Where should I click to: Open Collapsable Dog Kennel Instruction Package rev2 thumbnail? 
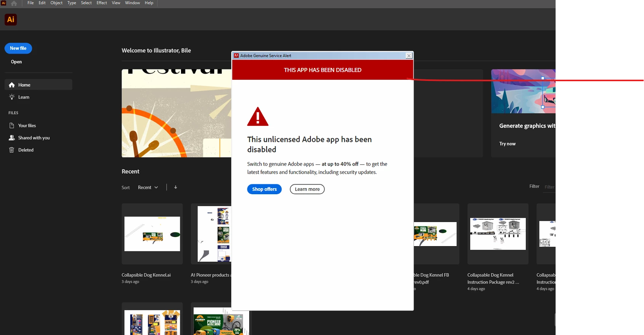[x=498, y=234]
